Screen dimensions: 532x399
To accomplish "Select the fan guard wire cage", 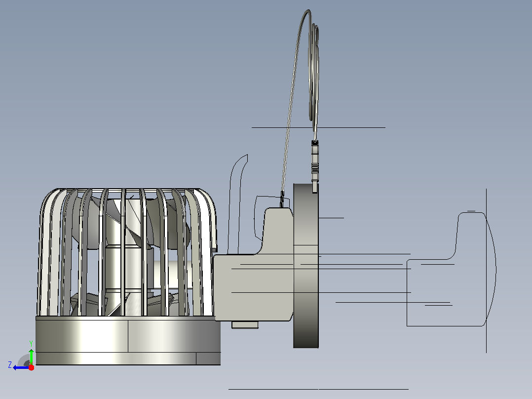I will tap(127, 252).
